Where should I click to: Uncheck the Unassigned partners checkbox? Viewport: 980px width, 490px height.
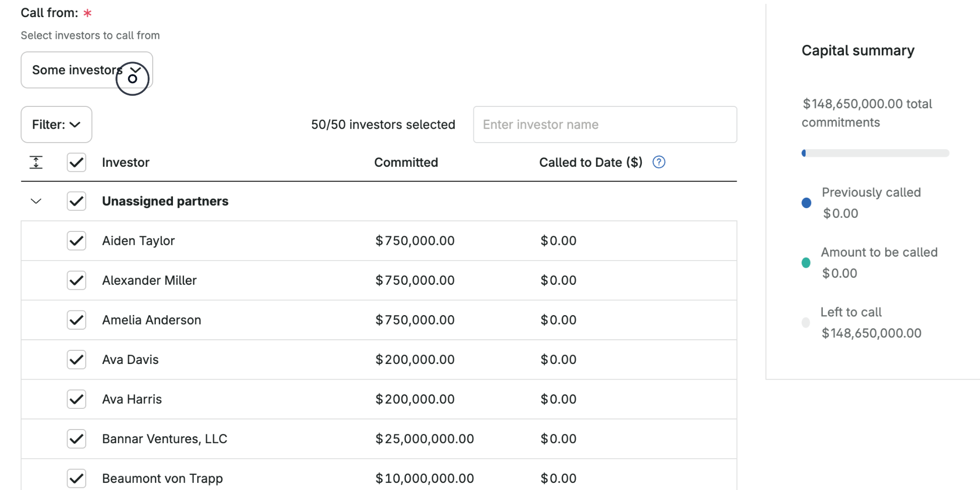pos(76,201)
